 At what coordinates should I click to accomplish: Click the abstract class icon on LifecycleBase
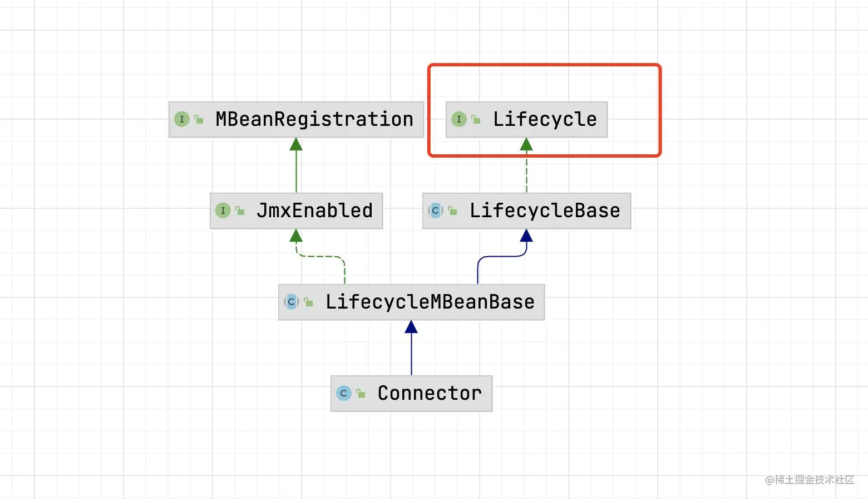[x=436, y=211]
